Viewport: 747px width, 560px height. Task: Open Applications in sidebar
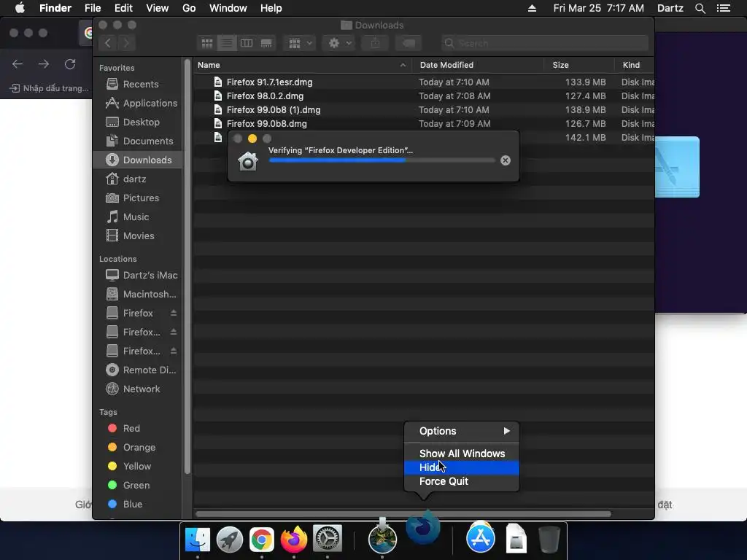click(x=137, y=104)
